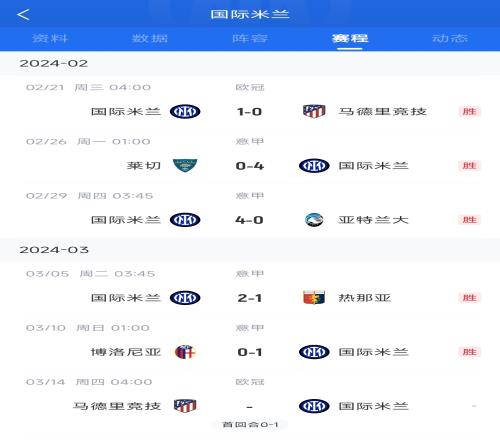Tap Lecce team badge
This screenshot has height=440, width=500.
point(185,166)
